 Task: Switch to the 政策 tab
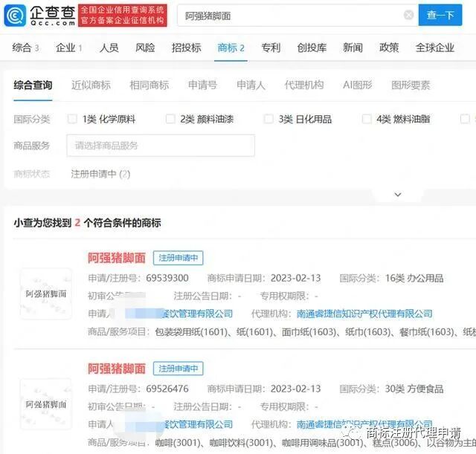coord(389,48)
